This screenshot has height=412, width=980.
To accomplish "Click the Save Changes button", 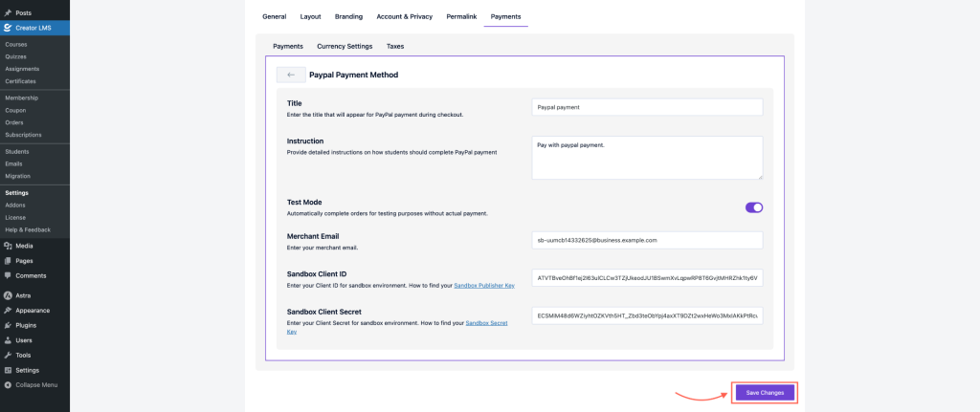I will (x=765, y=393).
